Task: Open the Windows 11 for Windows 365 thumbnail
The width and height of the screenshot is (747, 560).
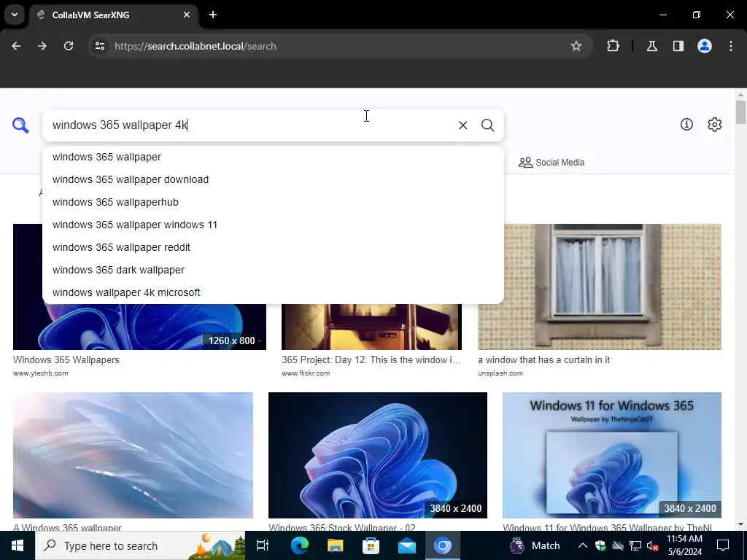Action: pyautogui.click(x=612, y=455)
